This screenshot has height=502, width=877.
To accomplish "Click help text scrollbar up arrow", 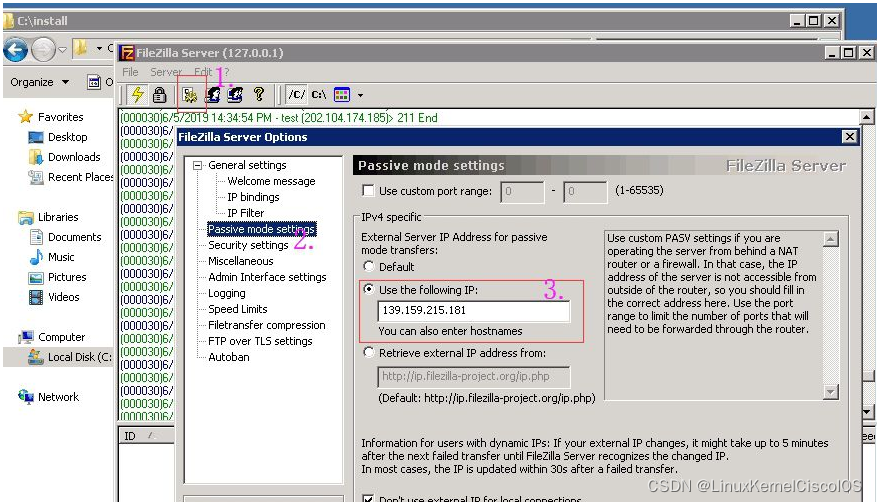I will [831, 239].
